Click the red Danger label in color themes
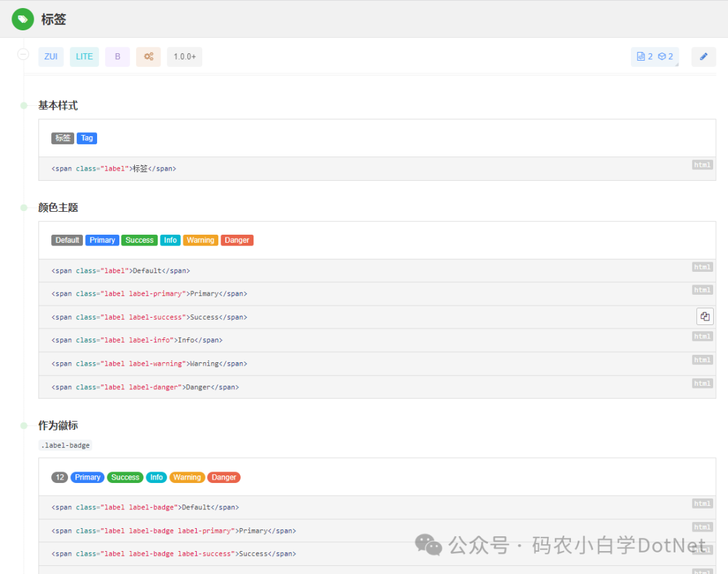The width and height of the screenshot is (728, 574). tap(237, 240)
